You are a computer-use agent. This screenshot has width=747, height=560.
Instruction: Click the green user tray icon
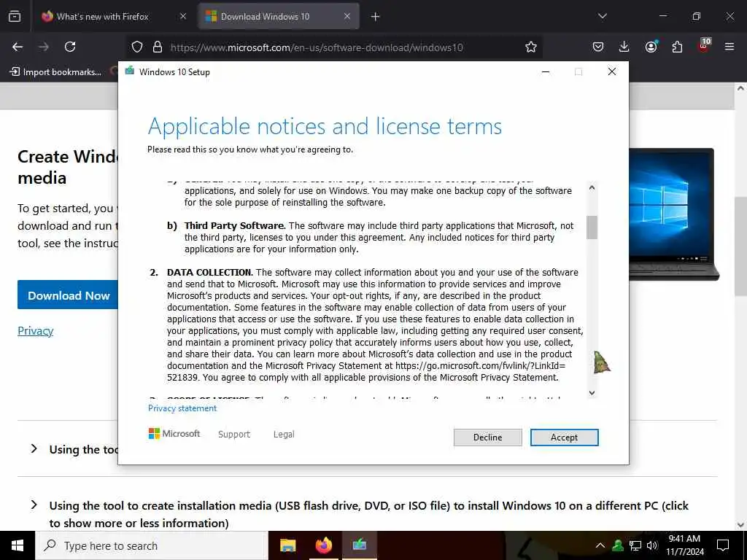coord(618,545)
